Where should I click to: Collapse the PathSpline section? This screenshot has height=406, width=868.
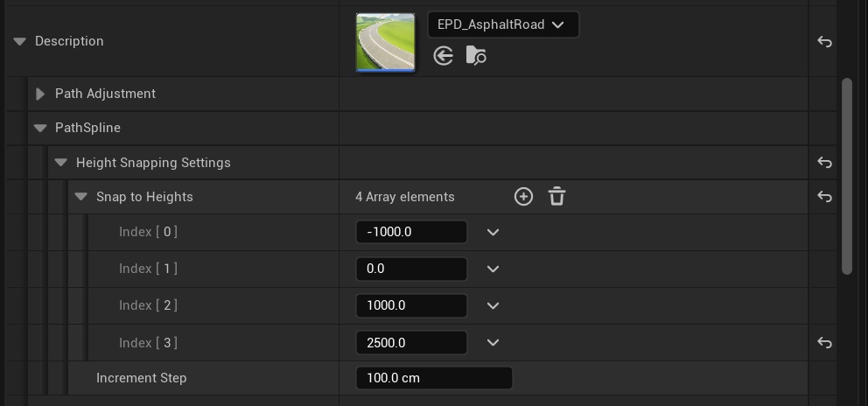click(40, 128)
